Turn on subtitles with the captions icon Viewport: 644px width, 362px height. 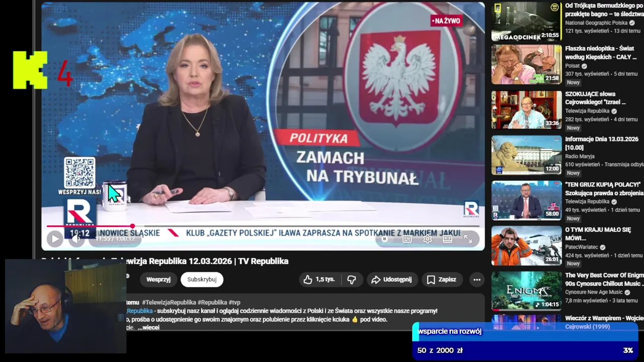point(407,239)
